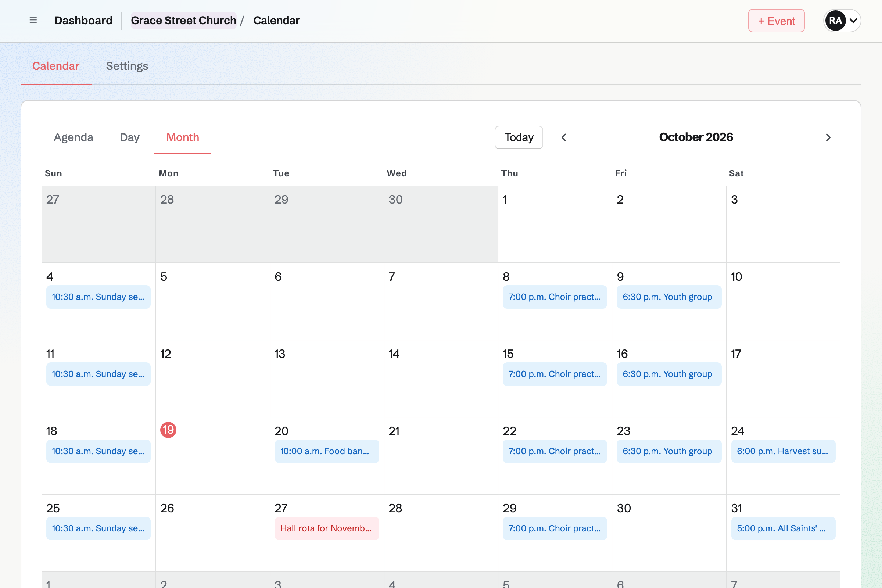Select day 6 in the Tuesday column
This screenshot has width=882, height=588.
278,277
